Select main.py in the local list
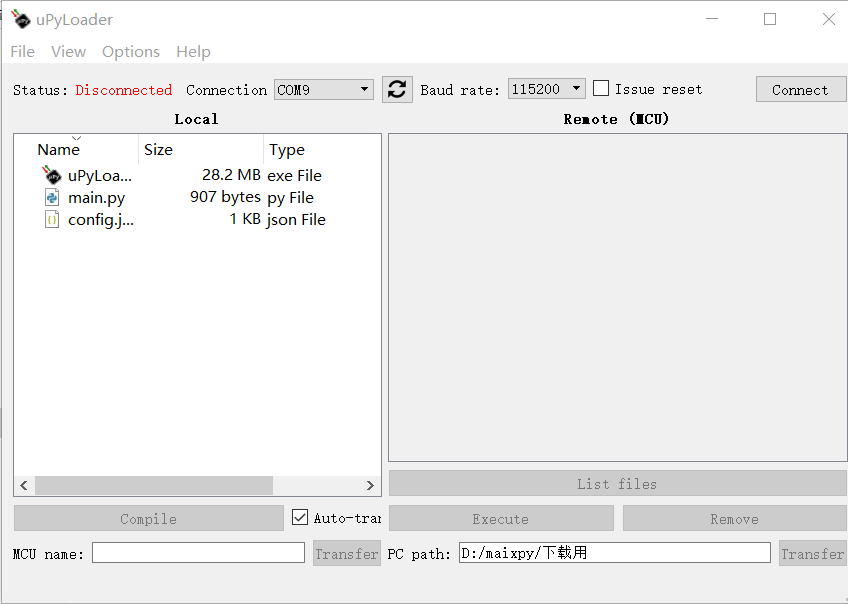Image resolution: width=848 pixels, height=604 pixels. [97, 197]
